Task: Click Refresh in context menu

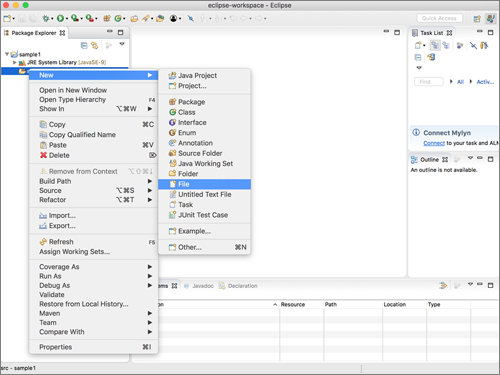Action: click(93, 242)
